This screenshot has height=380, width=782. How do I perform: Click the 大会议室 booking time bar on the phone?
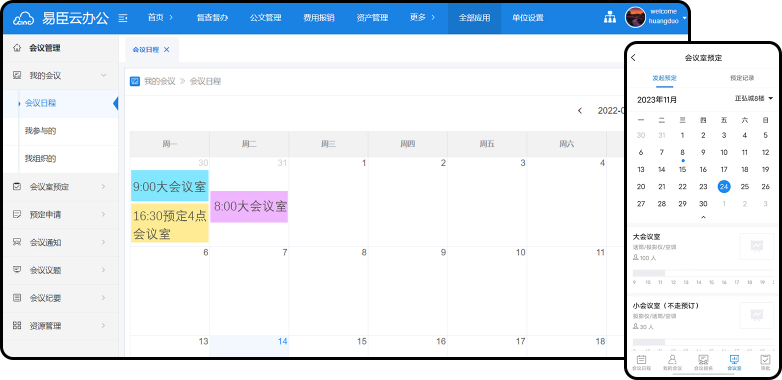click(x=703, y=273)
